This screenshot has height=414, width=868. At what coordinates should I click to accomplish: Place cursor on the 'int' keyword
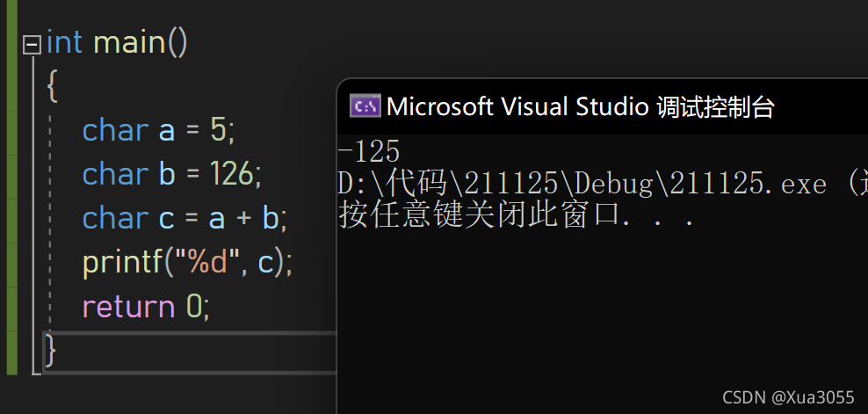[x=64, y=43]
